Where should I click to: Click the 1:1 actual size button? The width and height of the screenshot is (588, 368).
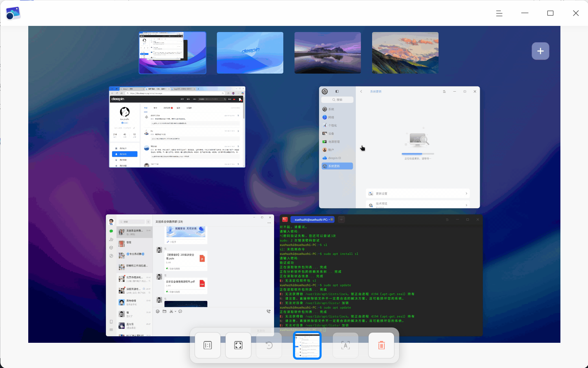point(208,346)
